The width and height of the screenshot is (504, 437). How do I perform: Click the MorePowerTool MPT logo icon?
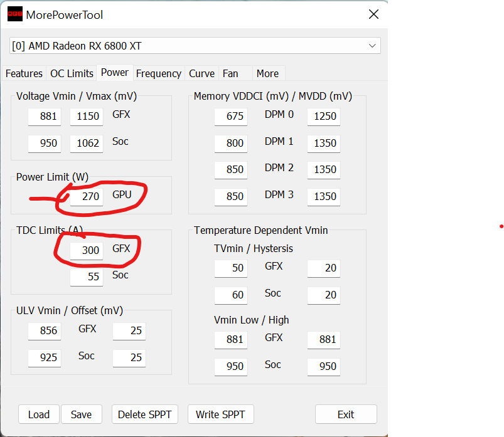point(15,14)
